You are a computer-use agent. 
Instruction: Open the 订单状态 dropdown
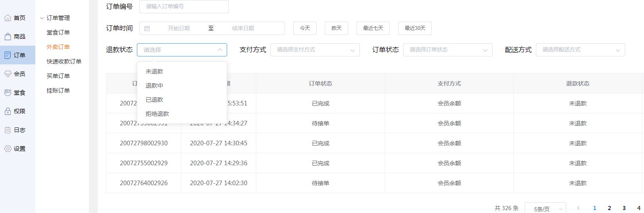click(x=448, y=50)
